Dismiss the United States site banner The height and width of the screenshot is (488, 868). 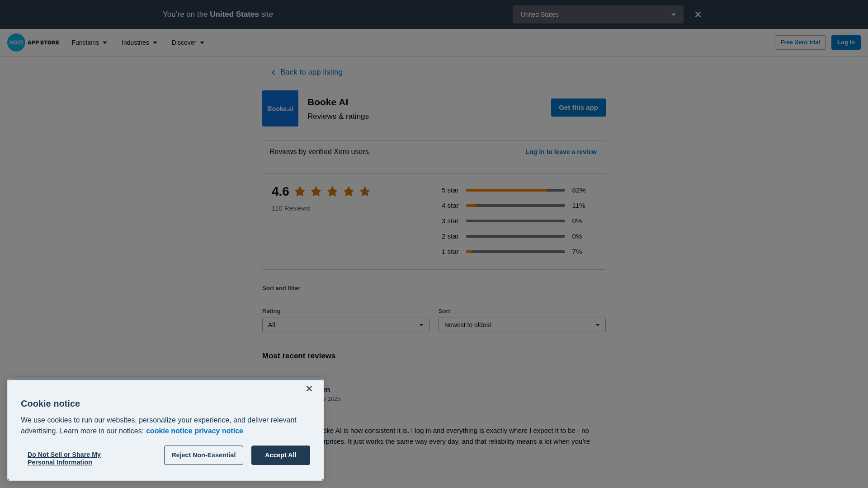click(x=698, y=14)
